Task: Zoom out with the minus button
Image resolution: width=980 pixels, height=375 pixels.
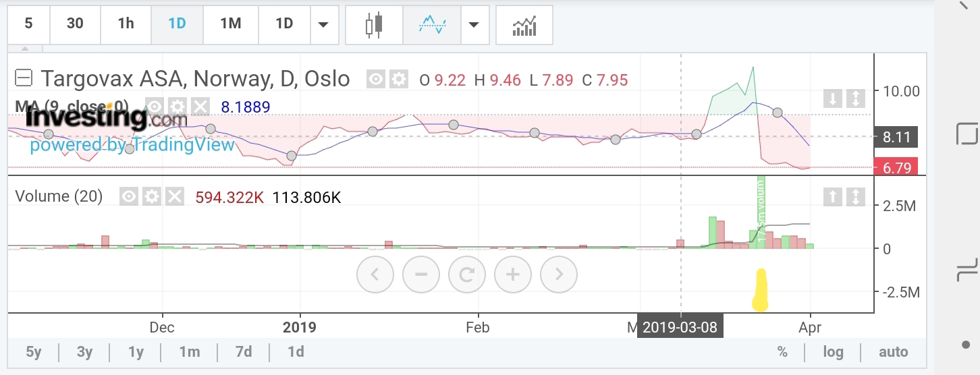Action: point(421,275)
